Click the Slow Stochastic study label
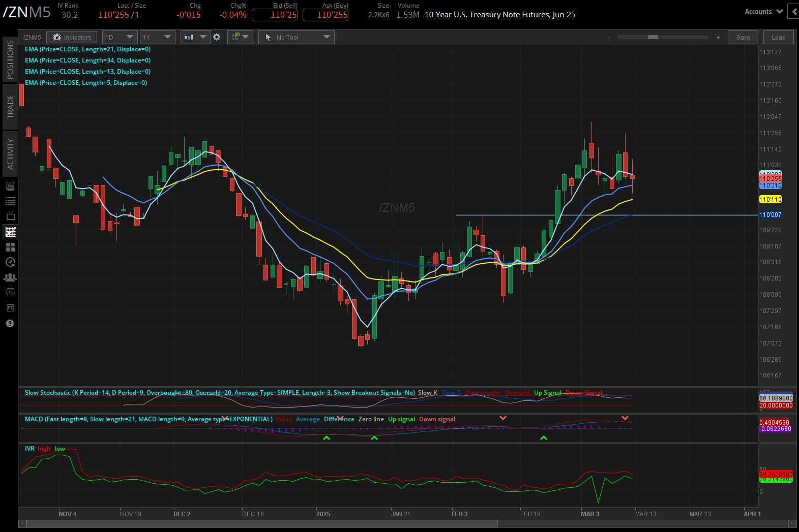 point(220,393)
